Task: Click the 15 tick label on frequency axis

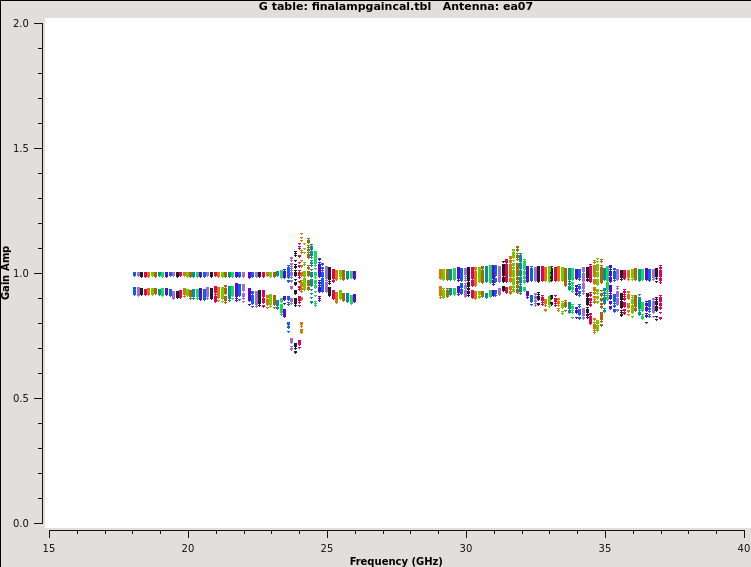Action: [x=48, y=548]
